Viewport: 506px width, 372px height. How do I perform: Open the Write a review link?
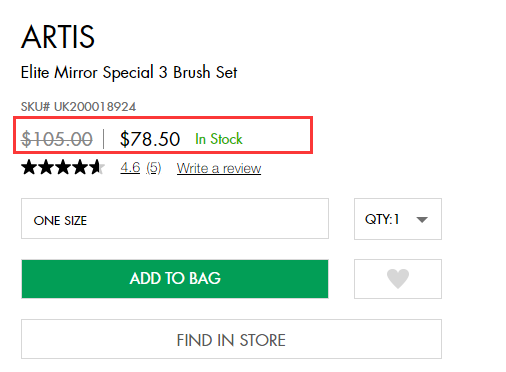219,168
